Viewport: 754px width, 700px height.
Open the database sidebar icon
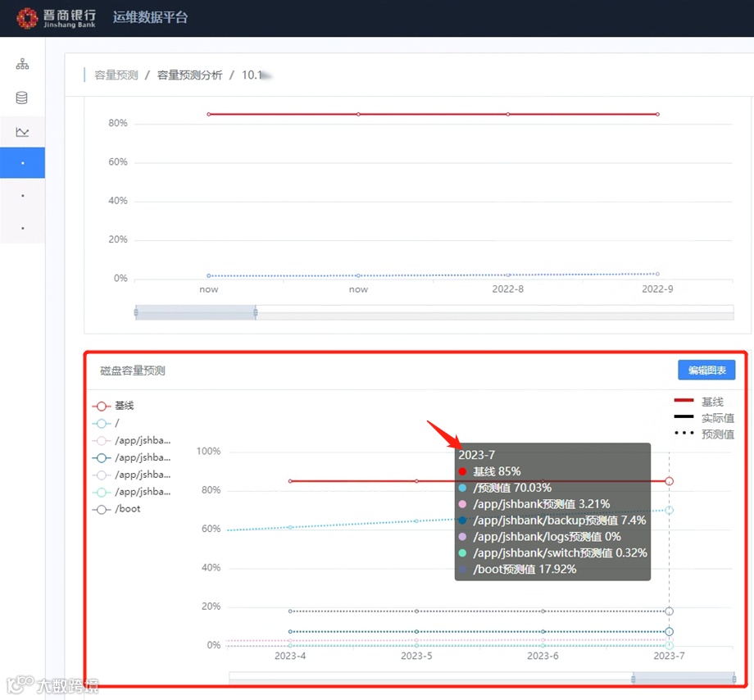21,98
